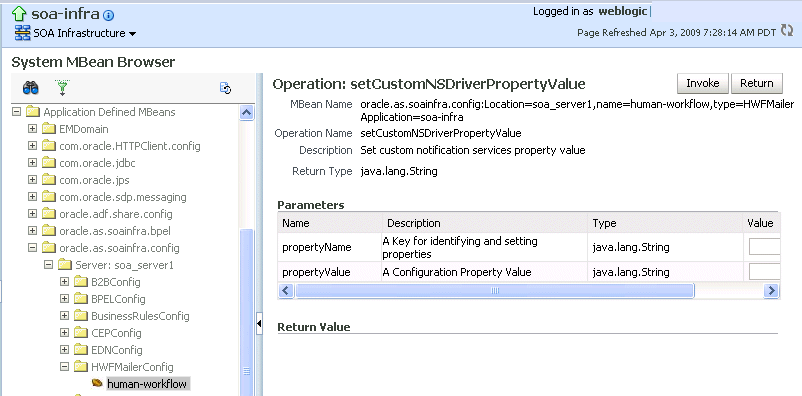Expand the com.oracle.jps node
Screen dimensions: 802x396
(x=33, y=180)
